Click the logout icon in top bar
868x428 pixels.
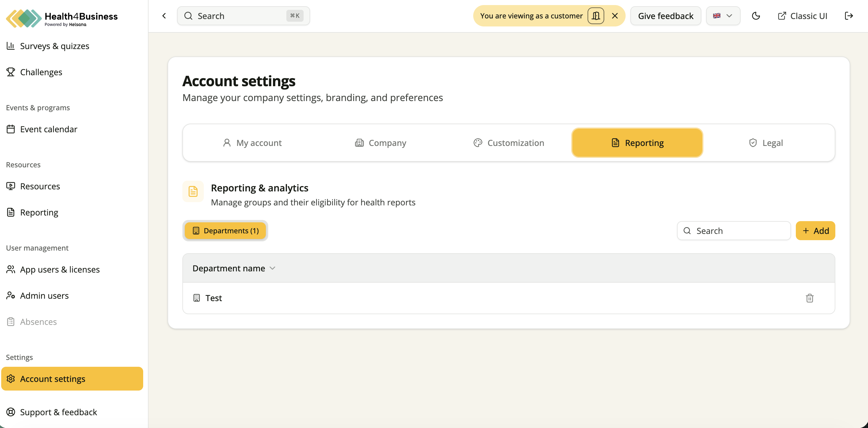(x=849, y=16)
